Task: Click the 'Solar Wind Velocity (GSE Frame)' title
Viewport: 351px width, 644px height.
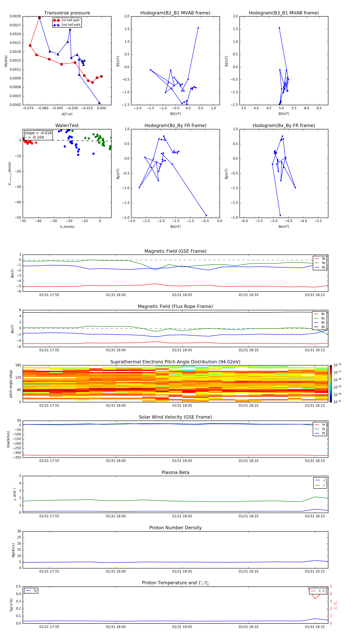Action: [x=175, y=417]
